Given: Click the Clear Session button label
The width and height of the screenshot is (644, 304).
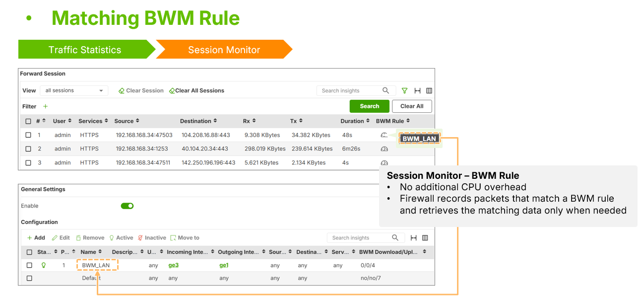Looking at the screenshot, I should tap(145, 91).
